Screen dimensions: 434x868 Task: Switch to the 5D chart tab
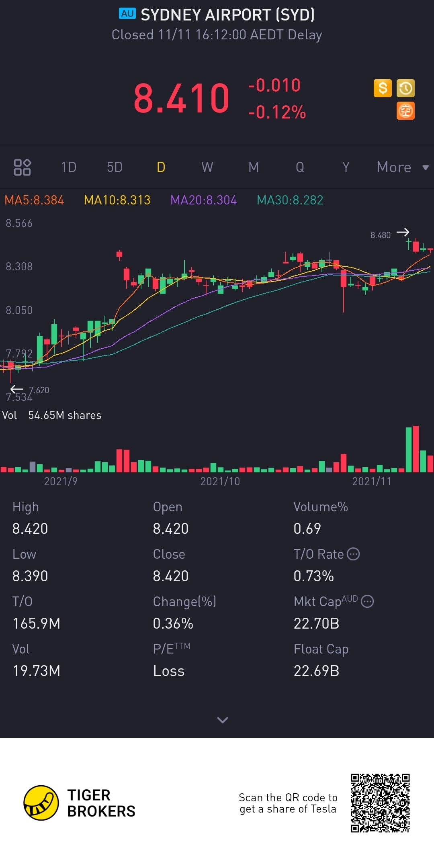[115, 167]
